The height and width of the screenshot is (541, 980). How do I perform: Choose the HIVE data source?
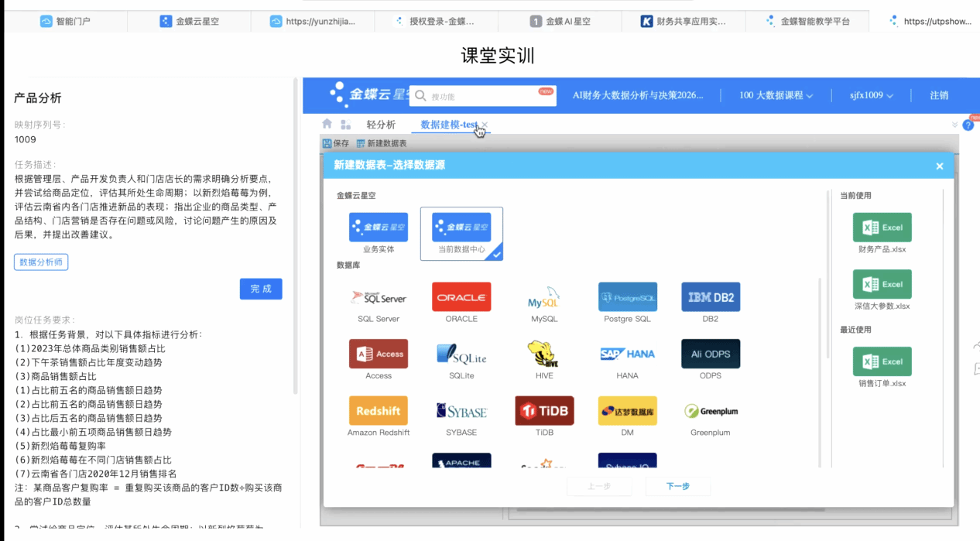pyautogui.click(x=544, y=354)
